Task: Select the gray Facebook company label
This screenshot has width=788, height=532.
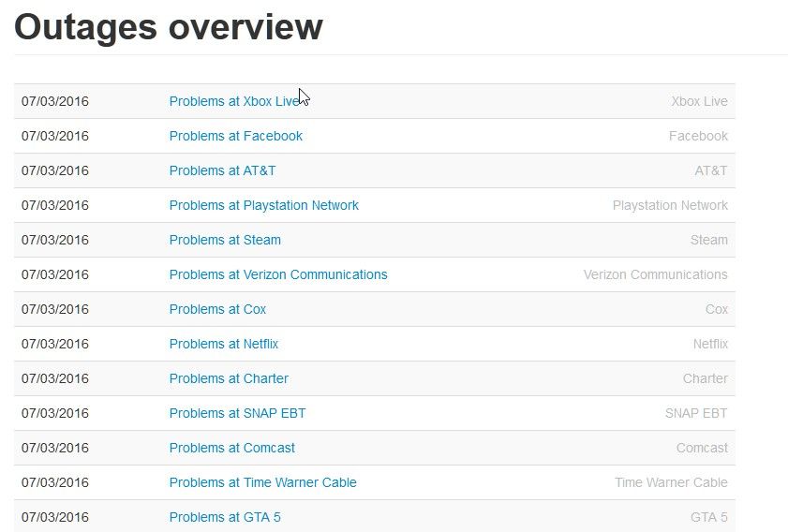Action: pos(698,136)
